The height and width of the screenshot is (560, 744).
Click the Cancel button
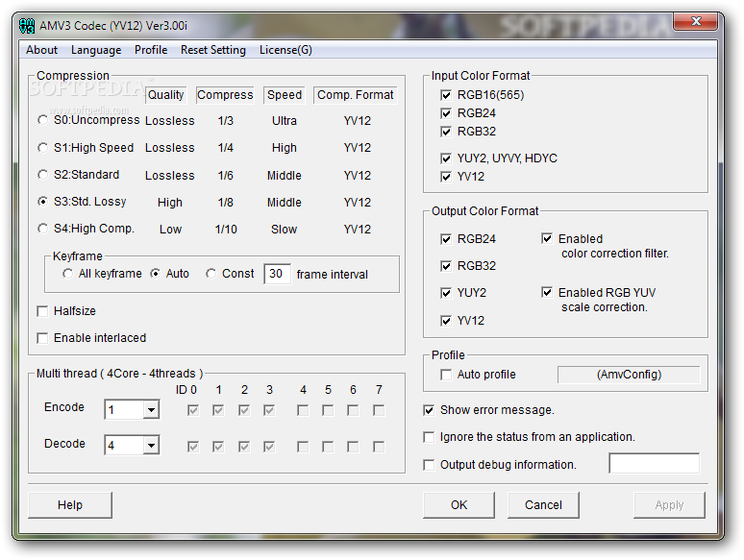543,505
